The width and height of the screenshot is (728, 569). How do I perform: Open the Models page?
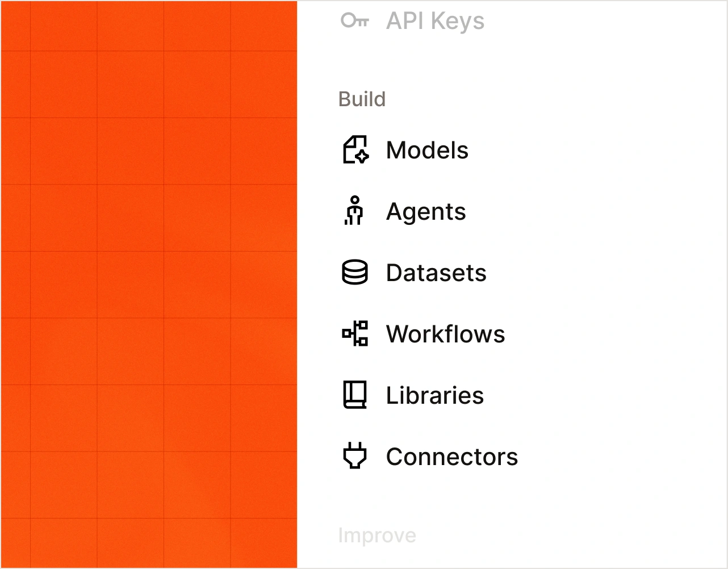point(427,150)
